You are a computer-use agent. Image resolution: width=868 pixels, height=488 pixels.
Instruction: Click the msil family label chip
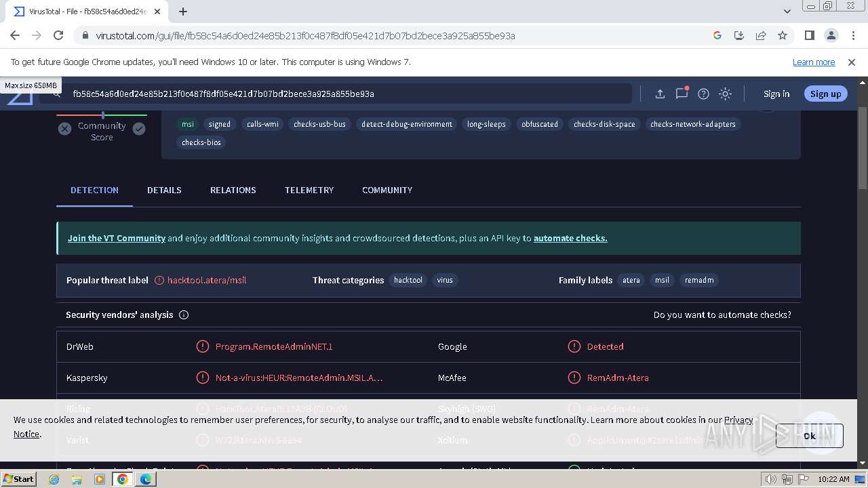click(x=662, y=280)
